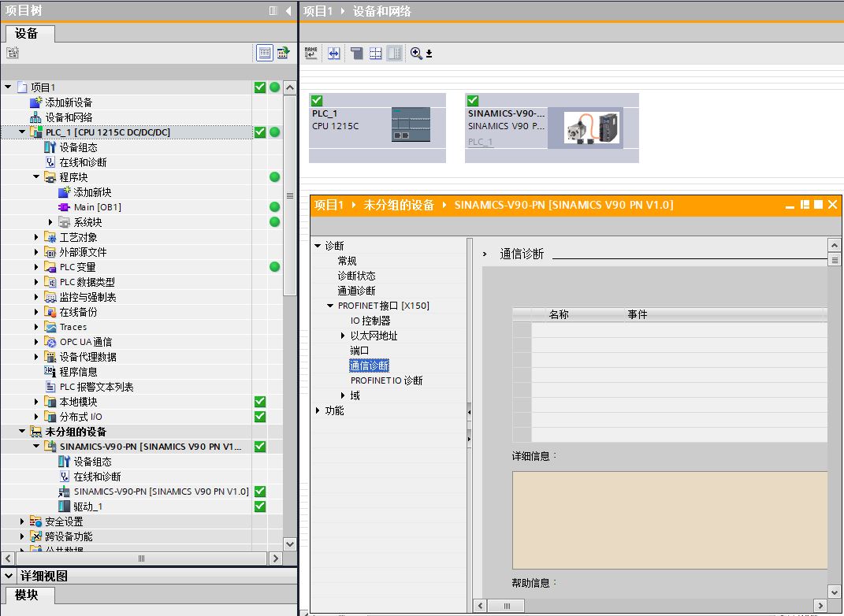Open 设备组态 under SINAMICS-V90-PN
This screenshot has height=616, width=844.
pos(92,462)
